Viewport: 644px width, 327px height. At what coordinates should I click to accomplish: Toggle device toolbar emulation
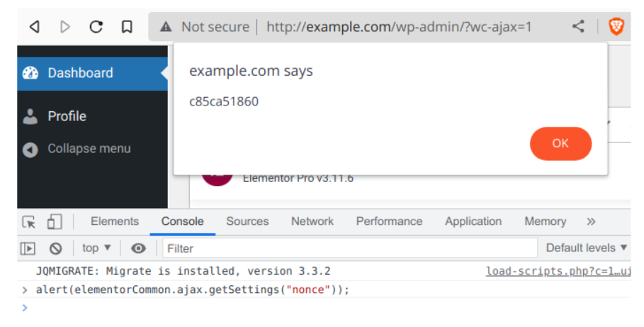click(x=55, y=222)
